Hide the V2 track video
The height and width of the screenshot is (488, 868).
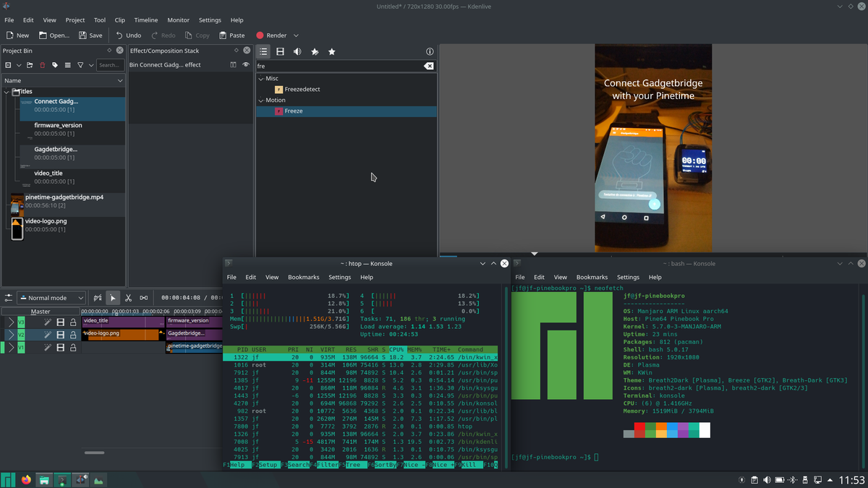(61, 335)
